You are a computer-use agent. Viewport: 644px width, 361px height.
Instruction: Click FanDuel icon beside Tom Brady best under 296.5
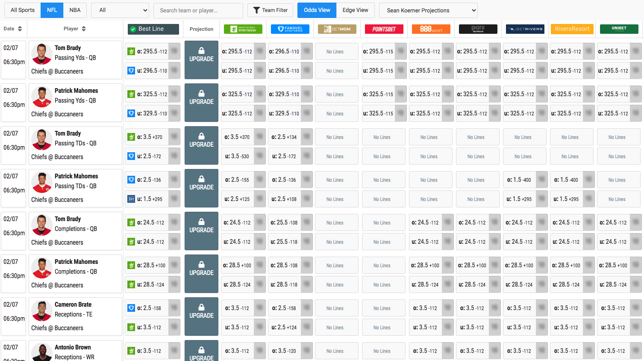click(x=132, y=71)
